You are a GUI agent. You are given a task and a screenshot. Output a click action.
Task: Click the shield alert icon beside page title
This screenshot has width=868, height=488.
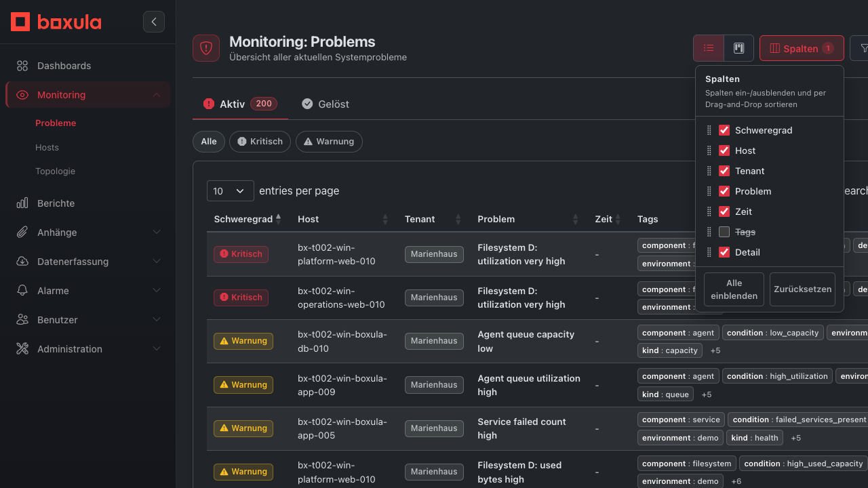point(206,48)
